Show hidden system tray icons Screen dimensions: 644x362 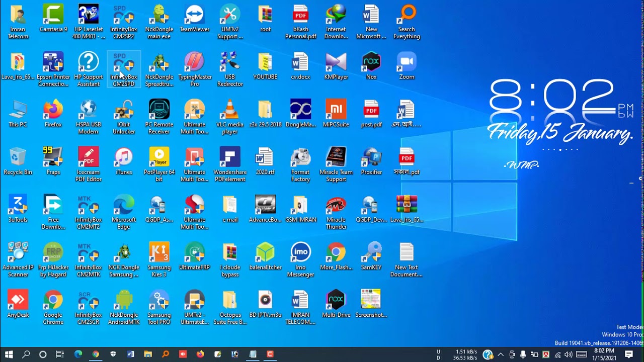pyautogui.click(x=501, y=354)
